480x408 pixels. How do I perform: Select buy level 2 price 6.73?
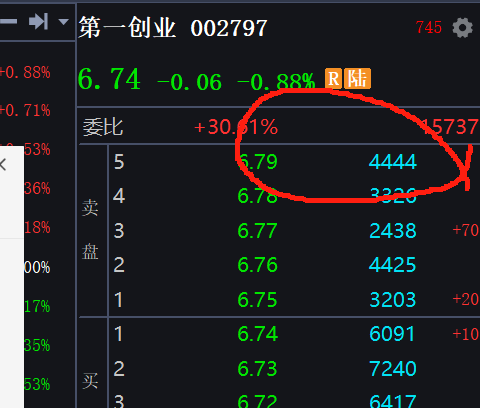(x=257, y=369)
